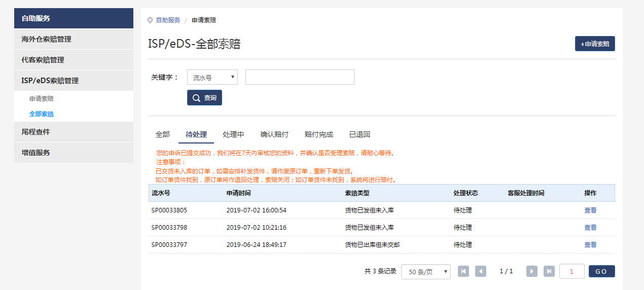This screenshot has height=290, width=644.
Task: Click the 共 3 条记录 record count
Action: point(380,271)
